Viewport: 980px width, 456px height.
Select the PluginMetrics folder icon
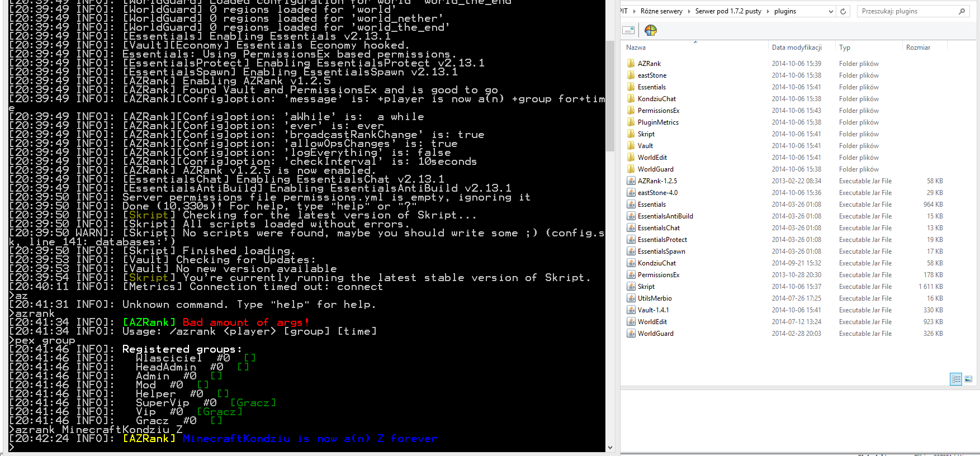point(631,122)
